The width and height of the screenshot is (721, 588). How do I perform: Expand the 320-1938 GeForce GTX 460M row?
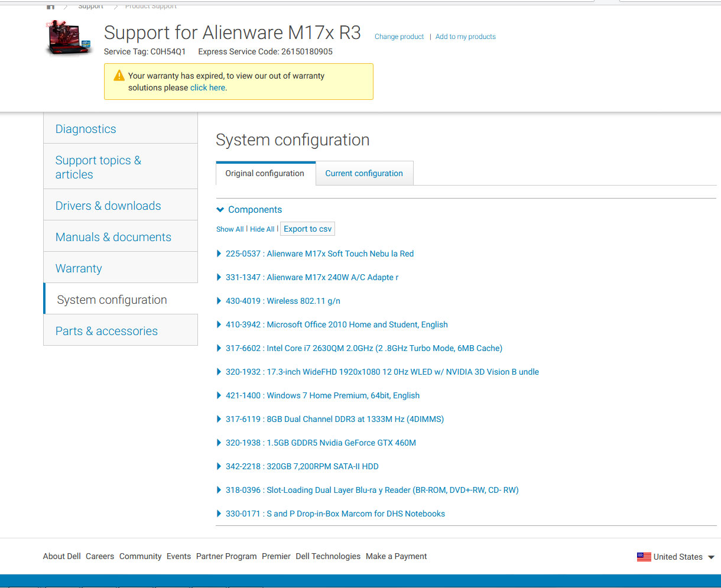point(219,443)
